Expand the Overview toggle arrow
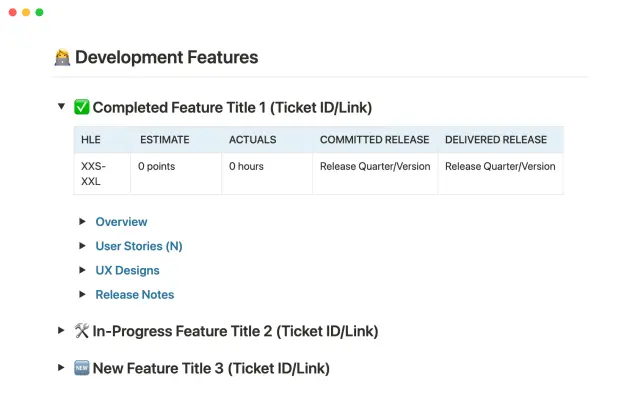Viewport: 640px width, 400px height. point(82,221)
